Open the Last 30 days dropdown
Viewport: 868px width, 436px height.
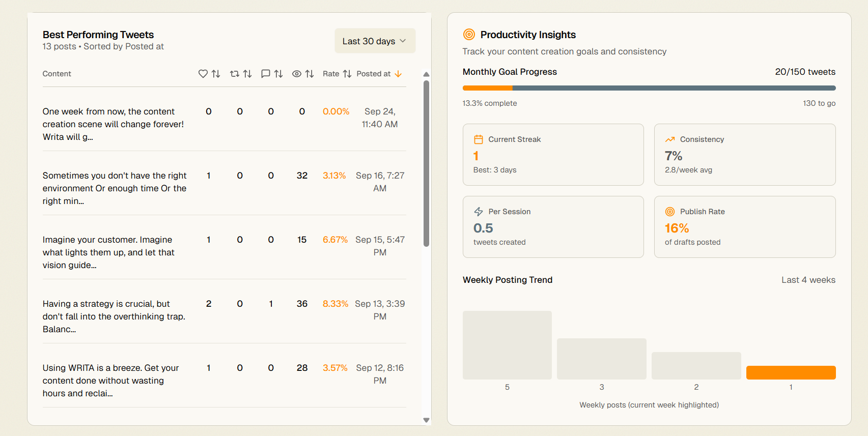375,41
